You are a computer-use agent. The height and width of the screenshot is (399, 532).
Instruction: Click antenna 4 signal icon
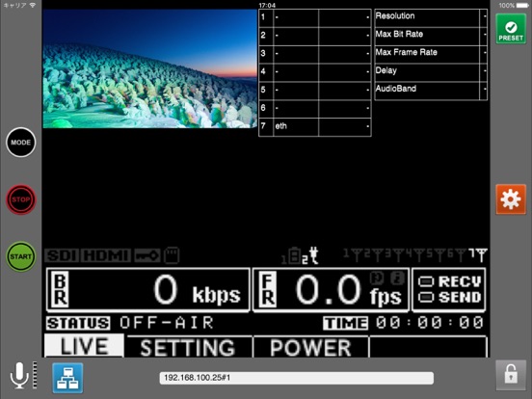[x=414, y=254]
